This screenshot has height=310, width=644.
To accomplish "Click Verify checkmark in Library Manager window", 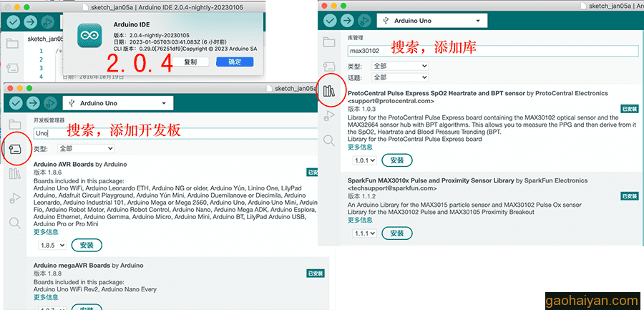I will [330, 21].
